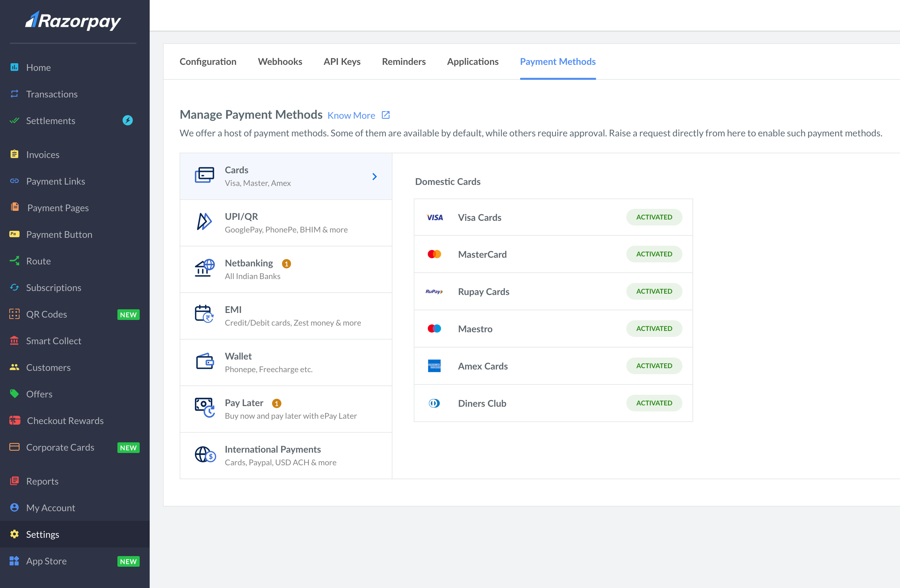
Task: Switch to the Webhooks tab
Action: point(280,62)
